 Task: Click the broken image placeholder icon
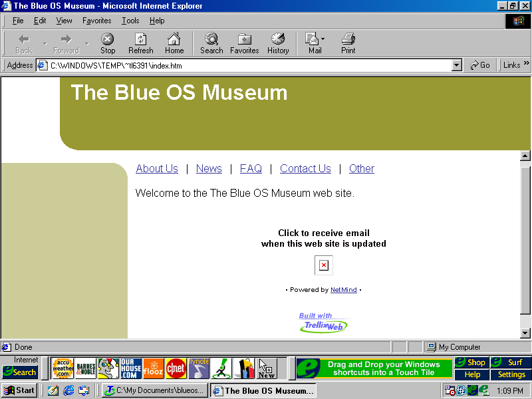323,265
